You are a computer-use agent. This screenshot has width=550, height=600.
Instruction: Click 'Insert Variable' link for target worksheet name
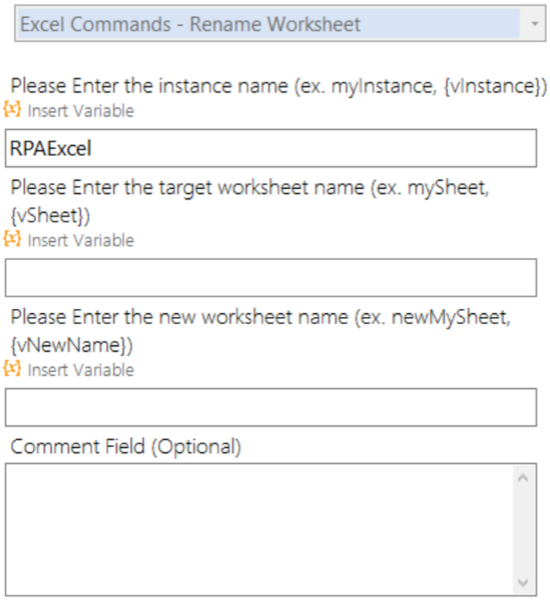[81, 241]
